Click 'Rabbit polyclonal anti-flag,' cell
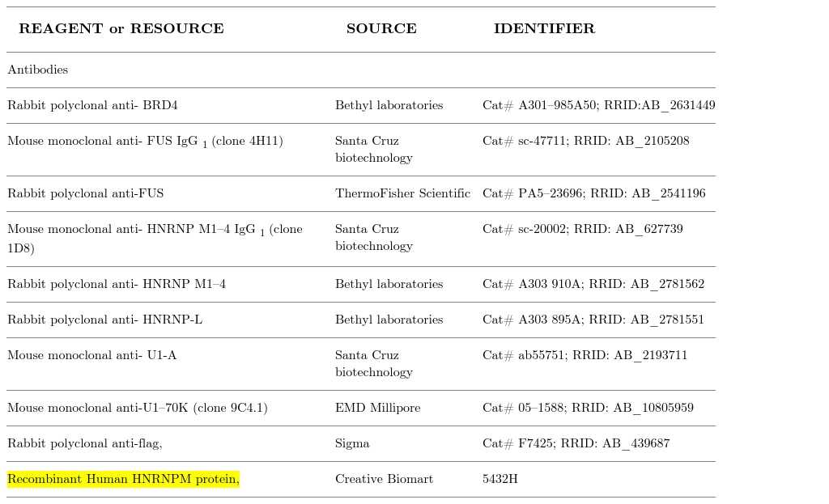This screenshot has width=829, height=504. [x=85, y=443]
